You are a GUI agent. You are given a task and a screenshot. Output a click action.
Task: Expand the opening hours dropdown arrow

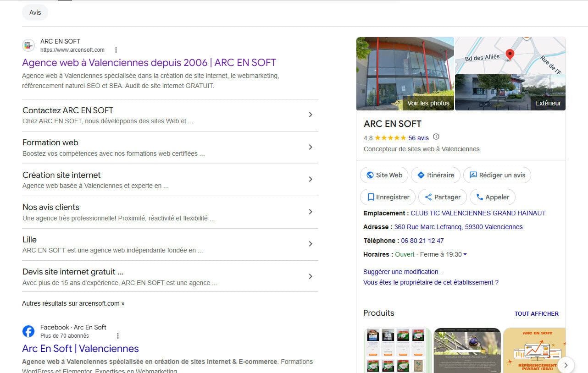pyautogui.click(x=465, y=254)
